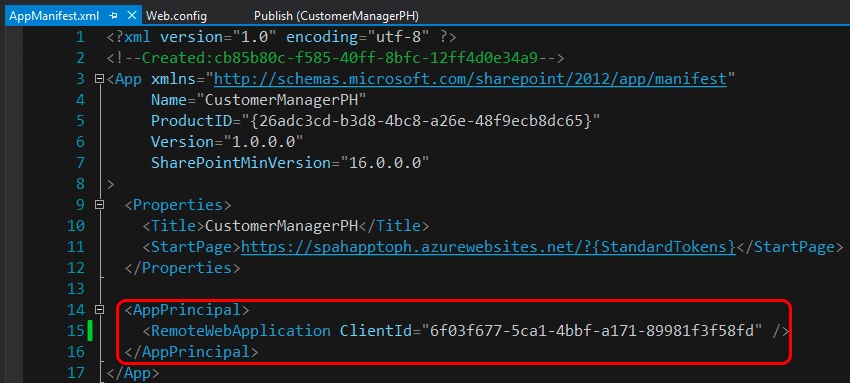This screenshot has width=850, height=383.
Task: Click the ClientId GUID value on line 15
Action: pos(592,330)
